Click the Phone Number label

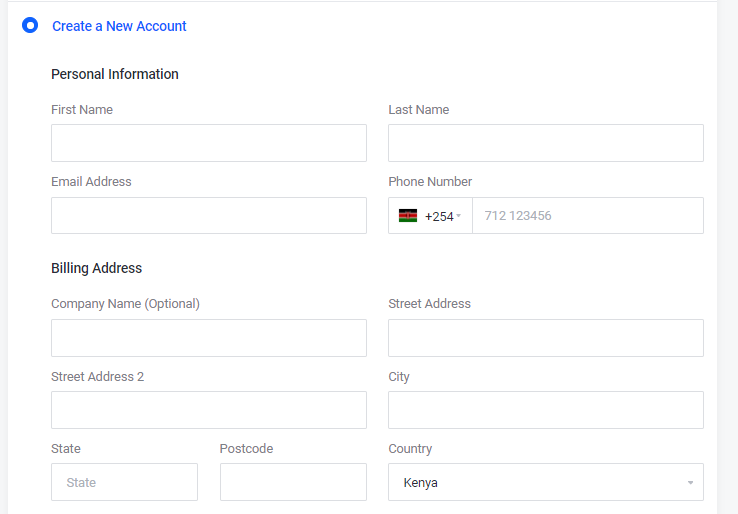pos(430,182)
